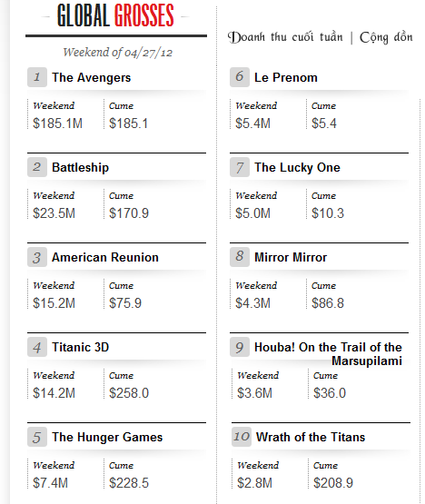The height and width of the screenshot is (504, 425).
Task: Click rank 2 badge beside Battleship
Action: [37, 167]
